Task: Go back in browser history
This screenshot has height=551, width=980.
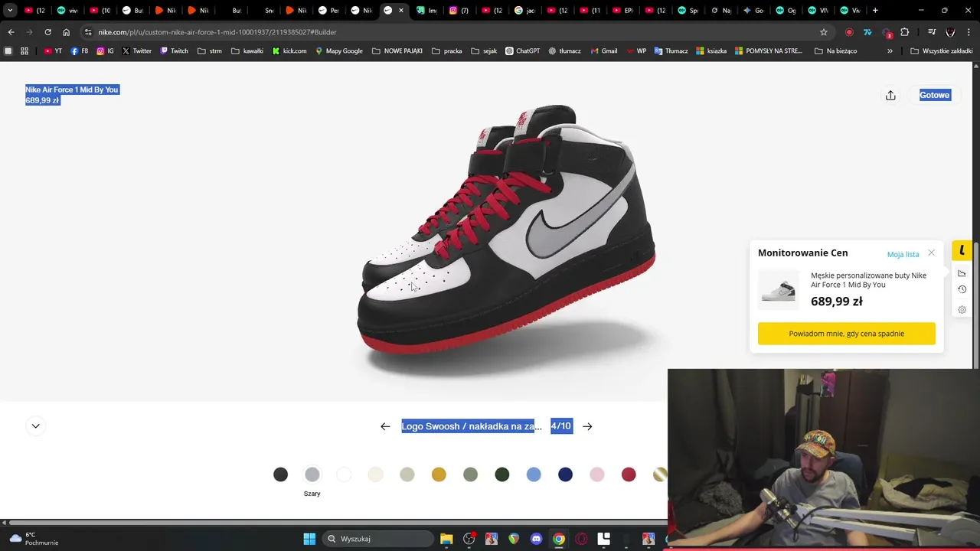Action: pos(11,32)
